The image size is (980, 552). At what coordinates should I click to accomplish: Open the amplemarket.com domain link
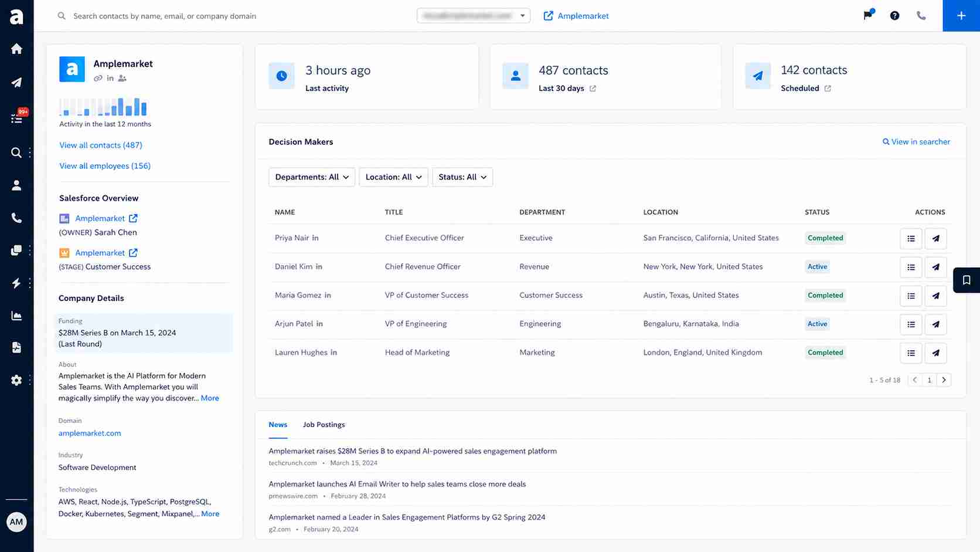[x=90, y=434]
